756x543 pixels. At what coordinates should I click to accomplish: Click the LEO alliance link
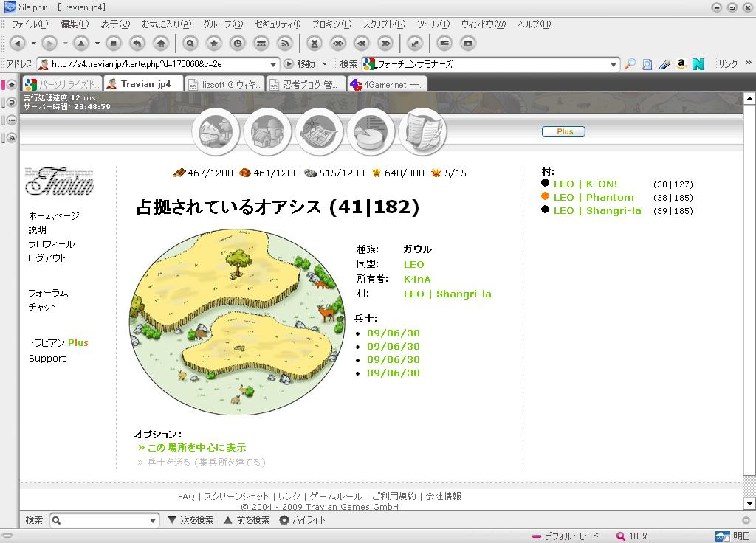(413, 265)
